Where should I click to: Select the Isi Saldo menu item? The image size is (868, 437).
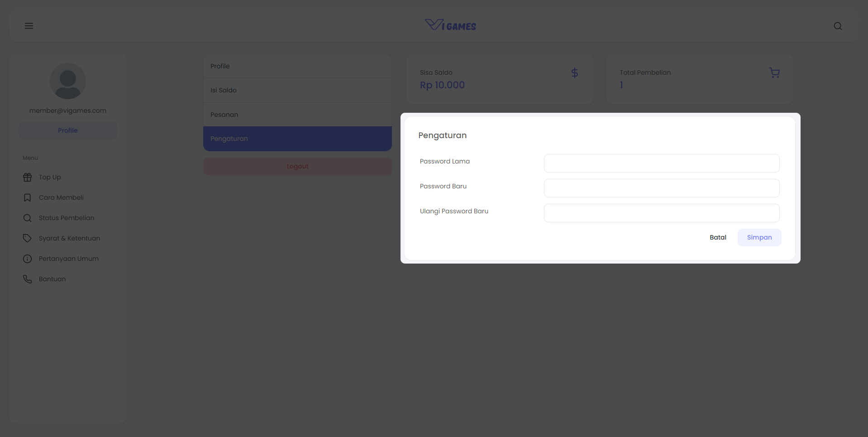click(x=297, y=90)
